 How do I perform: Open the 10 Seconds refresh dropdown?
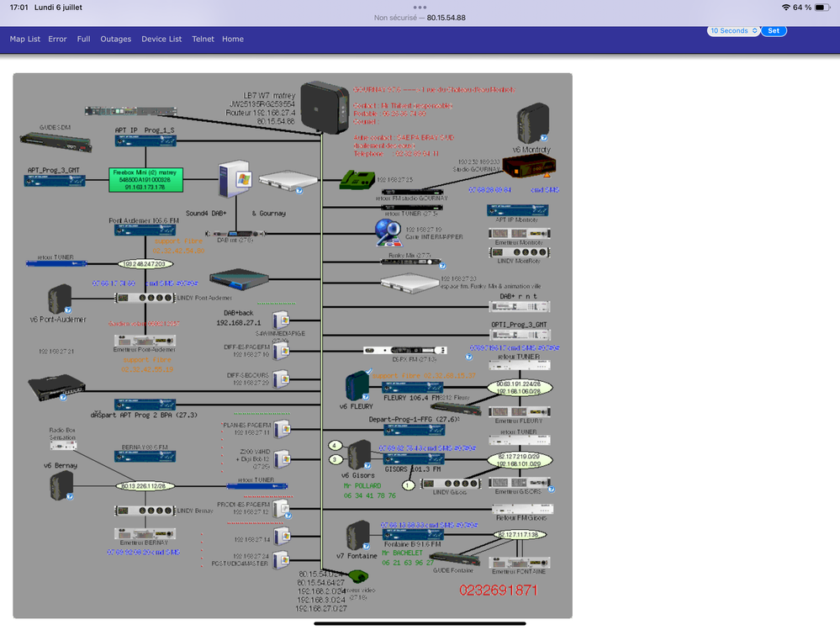pyautogui.click(x=733, y=31)
